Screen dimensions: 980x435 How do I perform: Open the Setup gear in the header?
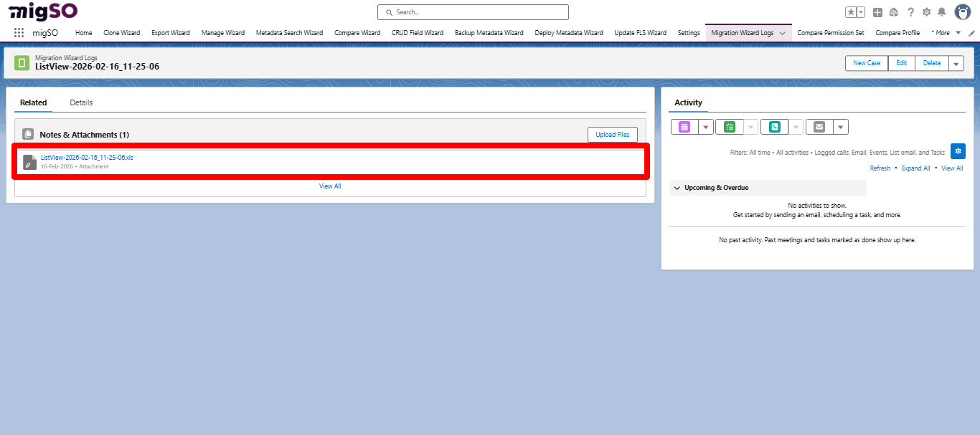point(926,11)
